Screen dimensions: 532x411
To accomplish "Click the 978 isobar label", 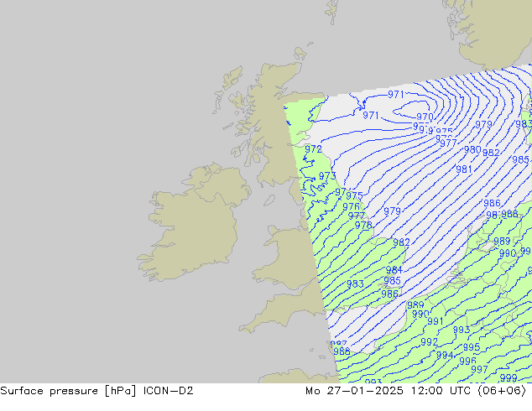I will (x=363, y=225).
